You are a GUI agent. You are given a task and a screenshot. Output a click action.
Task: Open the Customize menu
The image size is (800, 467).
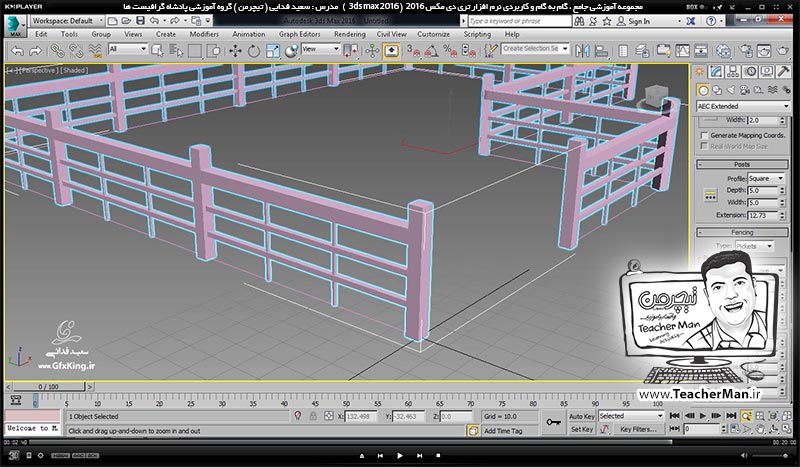pos(433,34)
